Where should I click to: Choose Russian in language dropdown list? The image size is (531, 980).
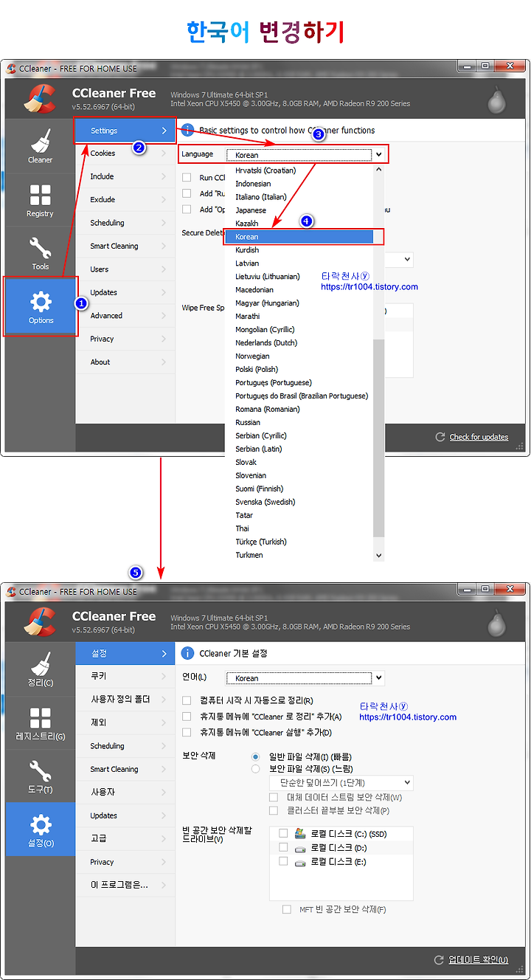pos(299,423)
